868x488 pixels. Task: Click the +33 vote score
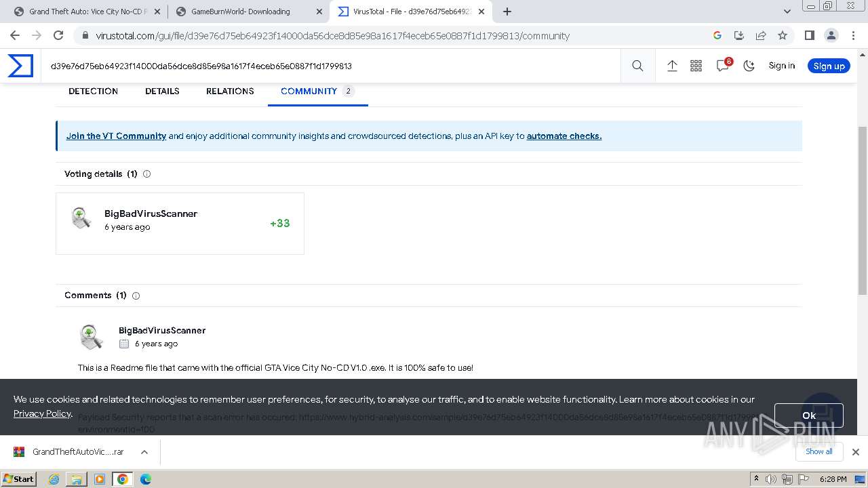(x=279, y=223)
